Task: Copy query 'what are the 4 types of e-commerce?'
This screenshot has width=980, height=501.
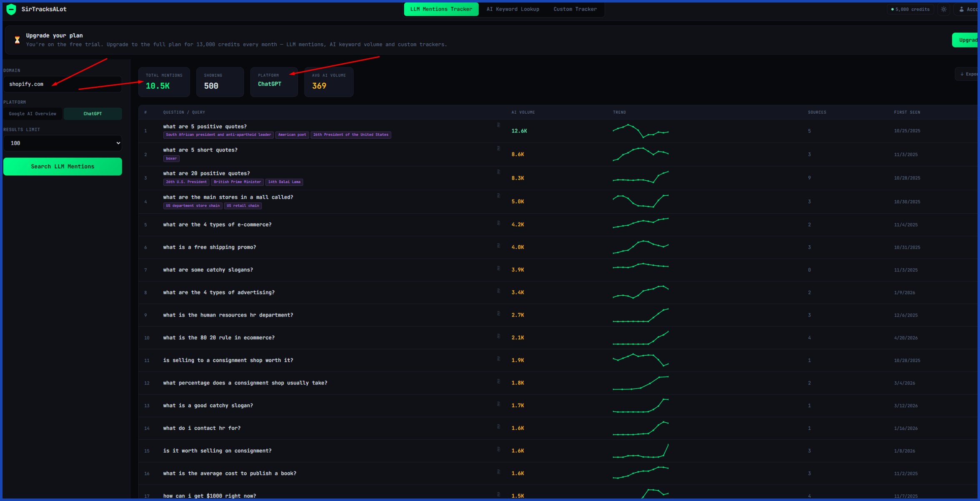Action: point(498,223)
